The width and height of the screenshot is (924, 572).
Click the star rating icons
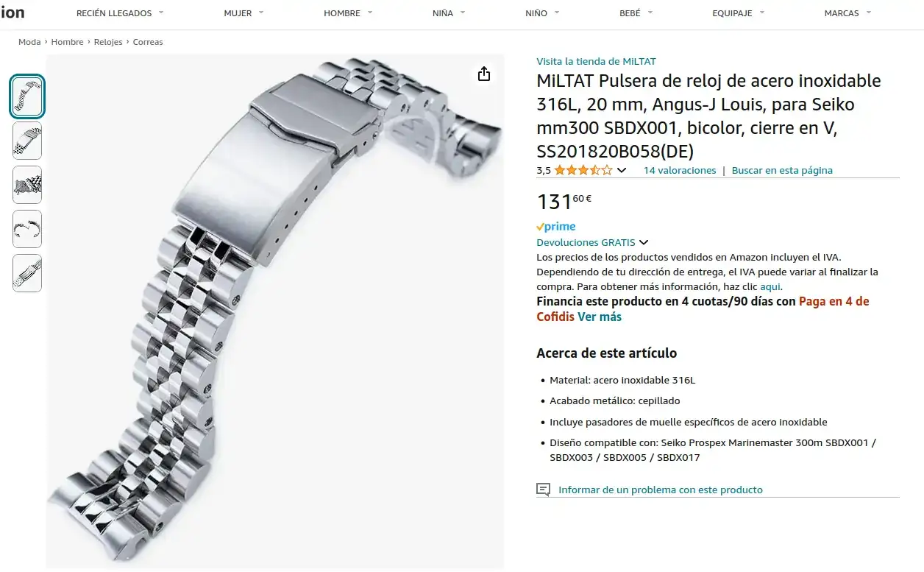(x=583, y=170)
